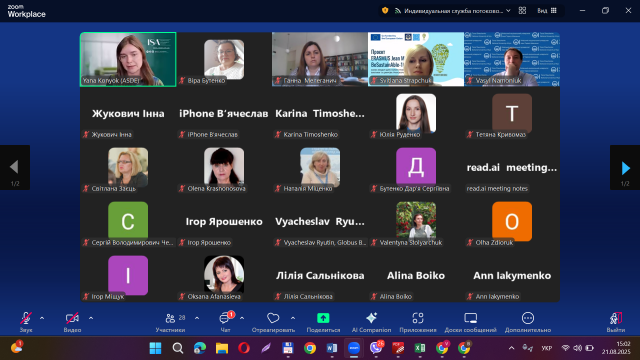Go to next gallery page with right arrow
Screen dimensions: 640x360
[625, 168]
